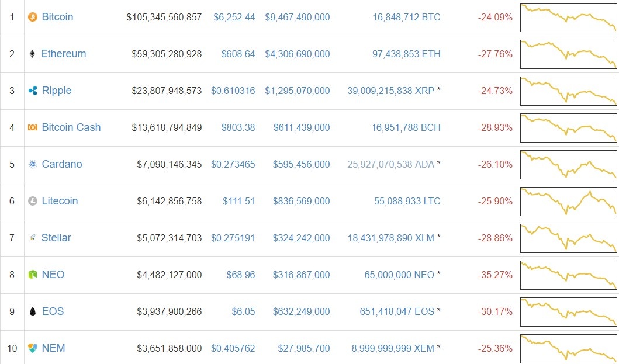
Task: Open the Ethereum currency name link
Action: tap(63, 54)
